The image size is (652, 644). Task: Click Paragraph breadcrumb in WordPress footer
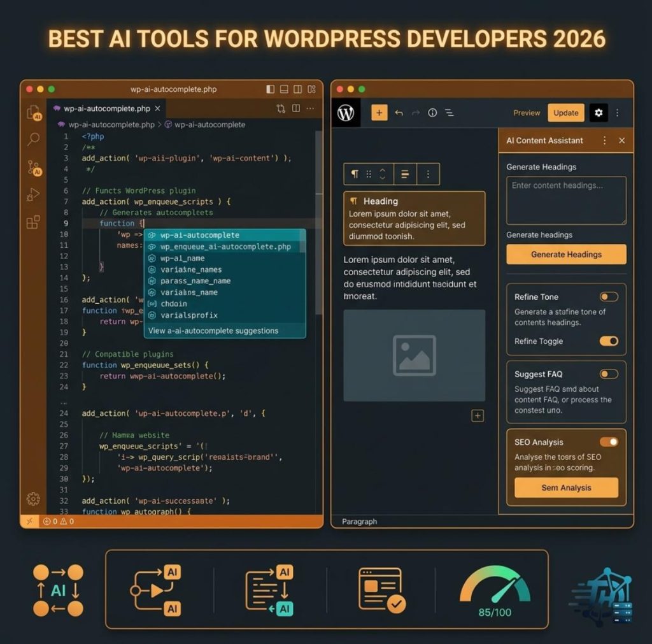pyautogui.click(x=359, y=521)
